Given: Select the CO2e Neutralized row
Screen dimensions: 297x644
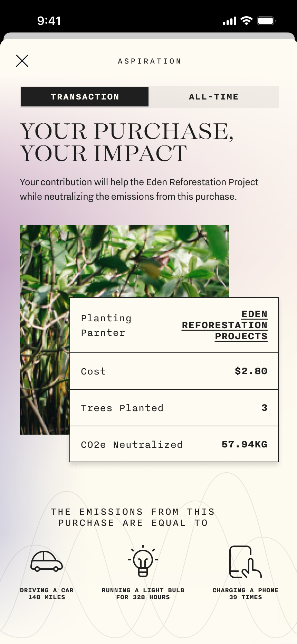Looking at the screenshot, I should point(174,444).
